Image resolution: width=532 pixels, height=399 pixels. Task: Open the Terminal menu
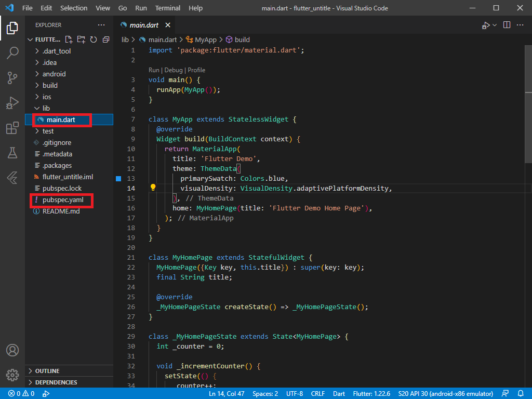[168, 8]
